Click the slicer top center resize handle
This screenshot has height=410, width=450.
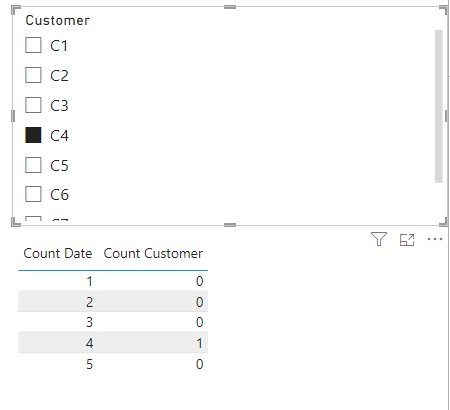[230, 7]
